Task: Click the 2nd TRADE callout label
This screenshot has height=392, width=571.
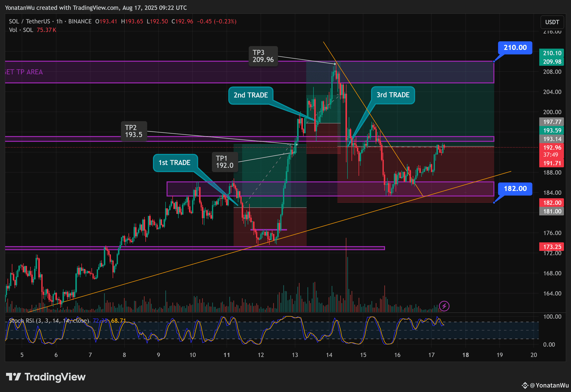Action: coord(251,95)
